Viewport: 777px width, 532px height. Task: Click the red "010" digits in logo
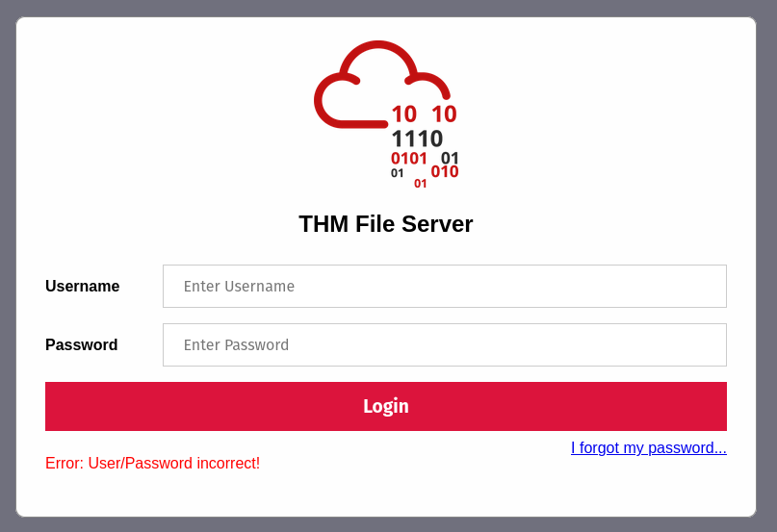point(445,172)
